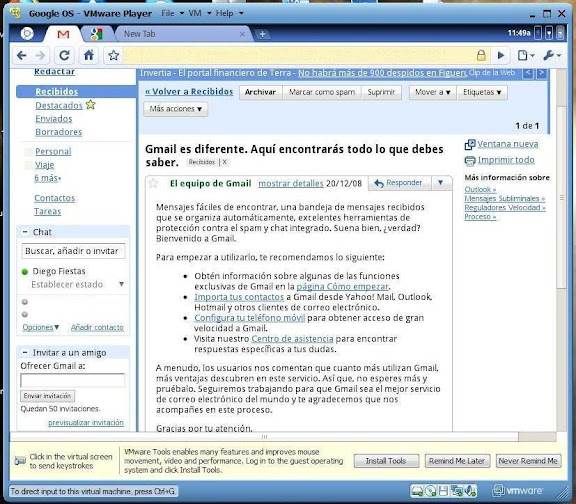
Task: Go back via Volver a Recibidos link
Action: tap(189, 91)
